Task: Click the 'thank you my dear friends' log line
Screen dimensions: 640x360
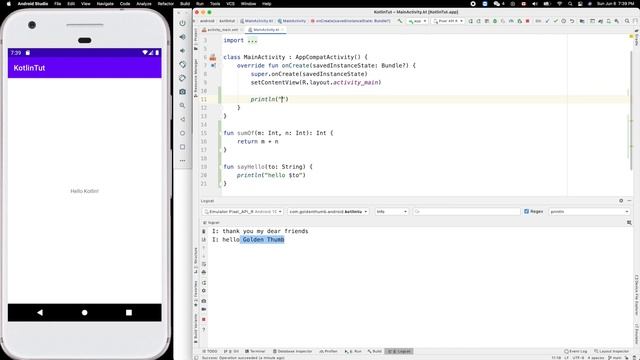Action: (265, 231)
